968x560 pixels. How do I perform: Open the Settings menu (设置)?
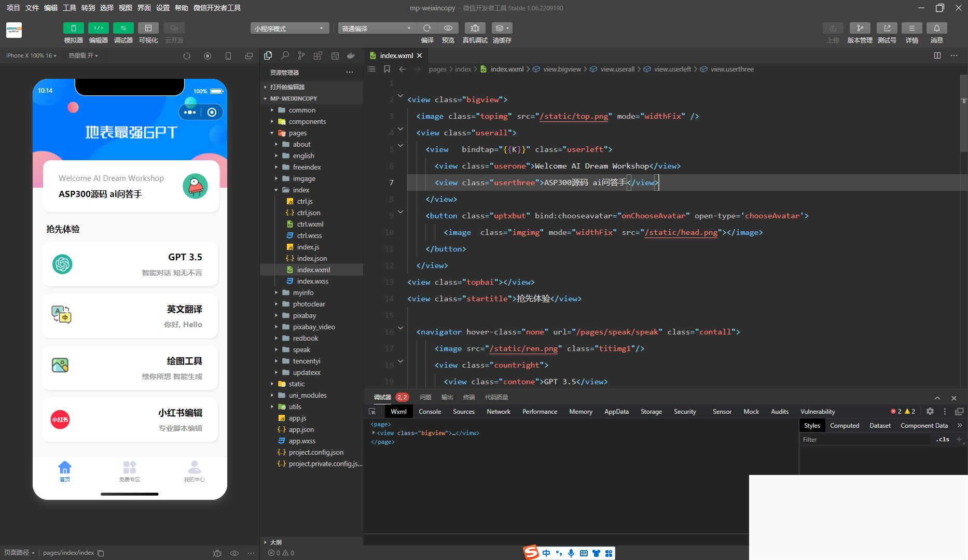pyautogui.click(x=163, y=8)
